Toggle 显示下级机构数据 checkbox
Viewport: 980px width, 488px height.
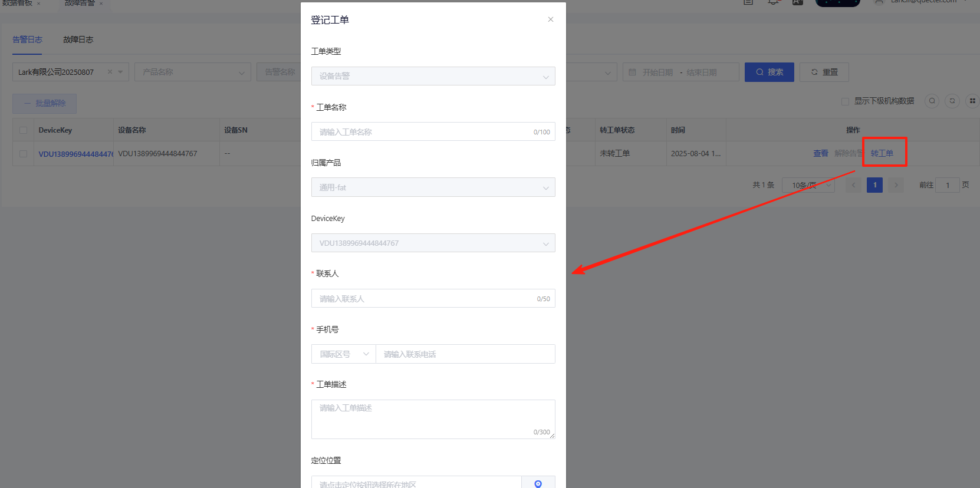point(845,101)
